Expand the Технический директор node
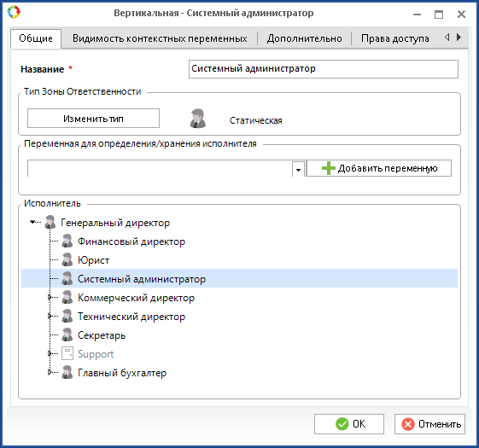Viewport: 479px width, 448px height. 50,316
